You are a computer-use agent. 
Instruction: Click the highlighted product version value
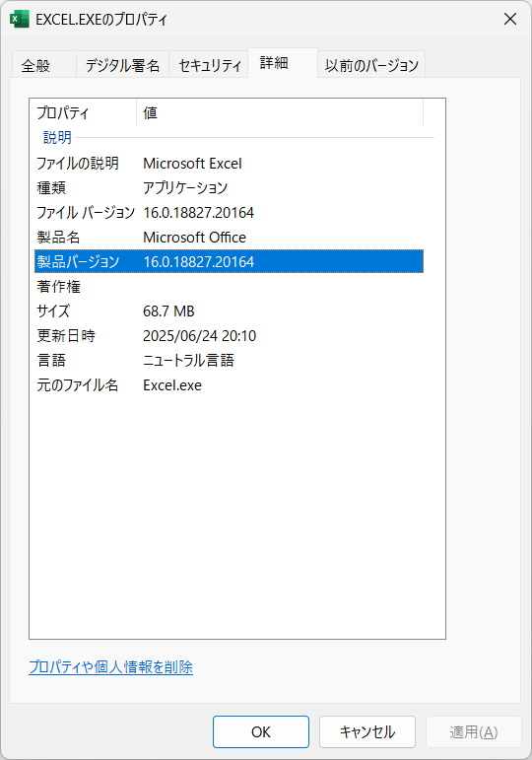coord(199,262)
